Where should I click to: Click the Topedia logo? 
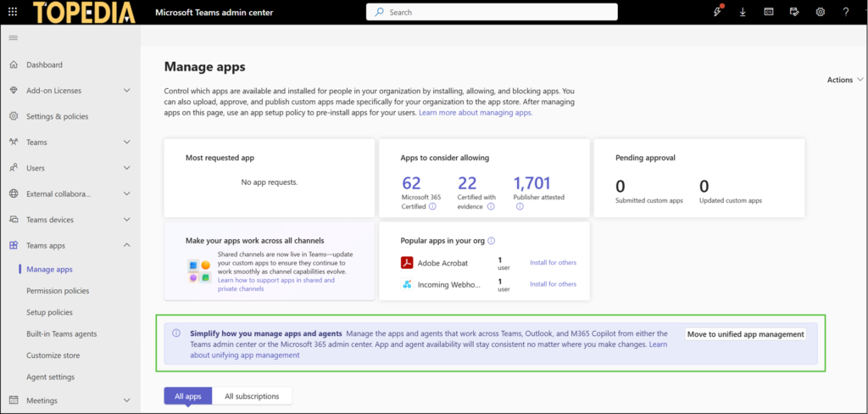click(84, 12)
